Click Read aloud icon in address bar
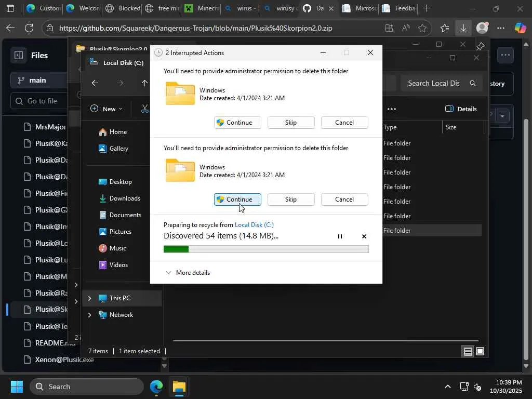The height and width of the screenshot is (399, 532). [x=406, y=28]
